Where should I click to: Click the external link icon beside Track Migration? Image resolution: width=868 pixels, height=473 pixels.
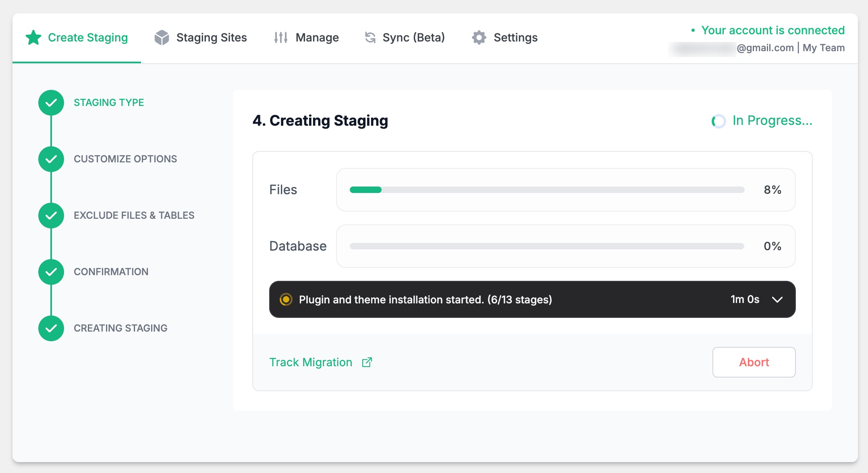click(x=367, y=362)
